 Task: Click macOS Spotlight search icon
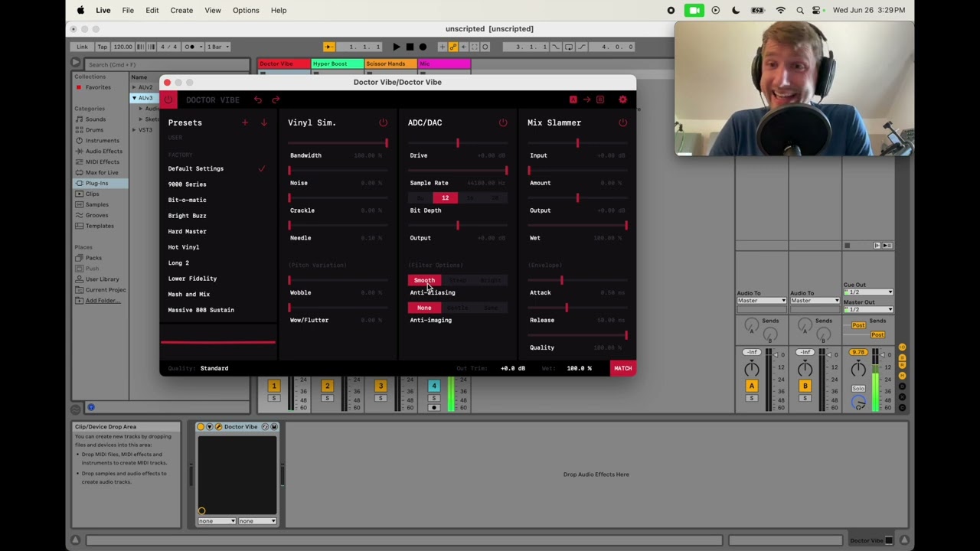pos(799,10)
